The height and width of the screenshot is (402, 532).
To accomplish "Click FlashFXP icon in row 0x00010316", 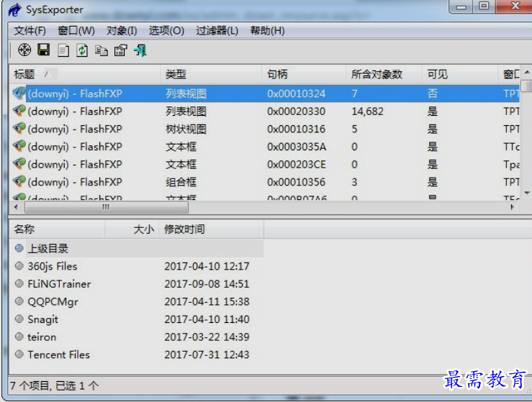I will point(19,128).
